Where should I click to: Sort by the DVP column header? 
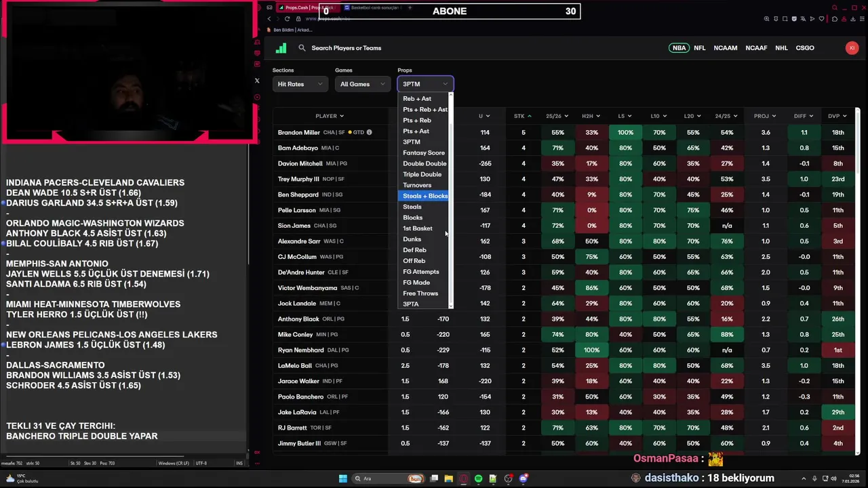tap(837, 116)
